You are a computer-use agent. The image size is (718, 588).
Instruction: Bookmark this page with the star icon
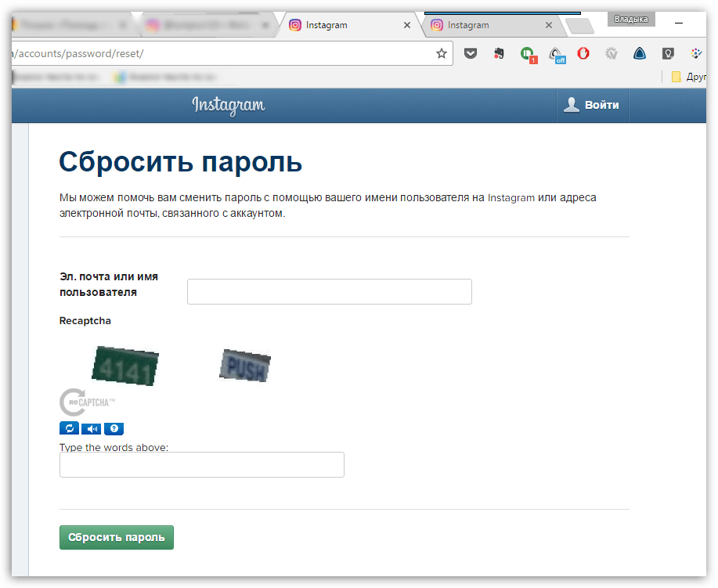coord(442,53)
